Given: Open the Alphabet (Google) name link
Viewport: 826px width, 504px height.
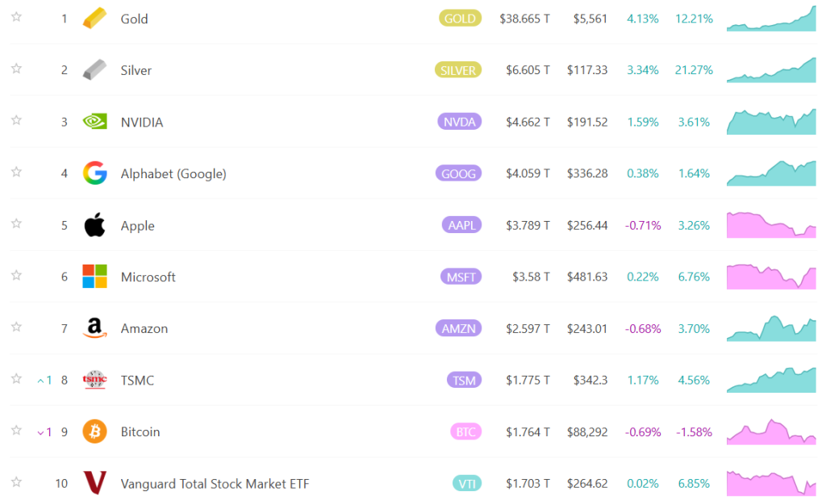Looking at the screenshot, I should pos(173,173).
